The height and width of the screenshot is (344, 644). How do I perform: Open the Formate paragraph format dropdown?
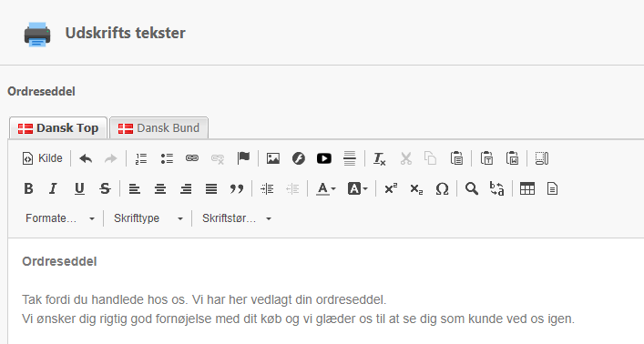tap(60, 218)
